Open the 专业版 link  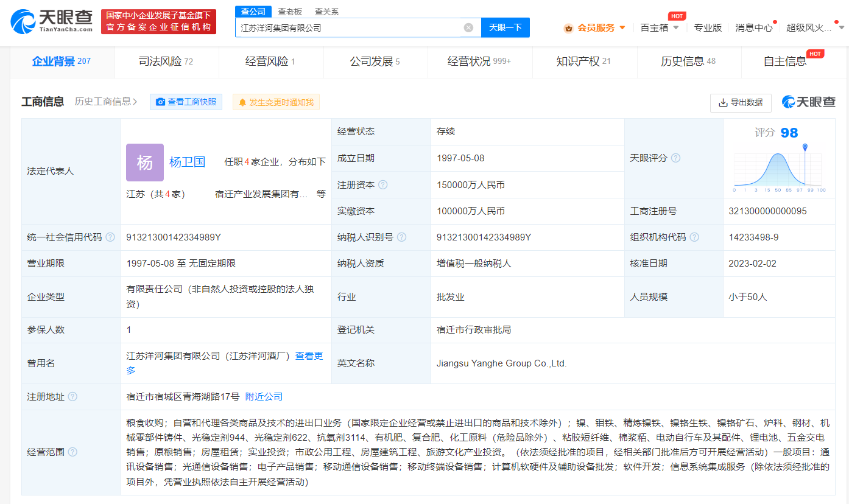(708, 27)
